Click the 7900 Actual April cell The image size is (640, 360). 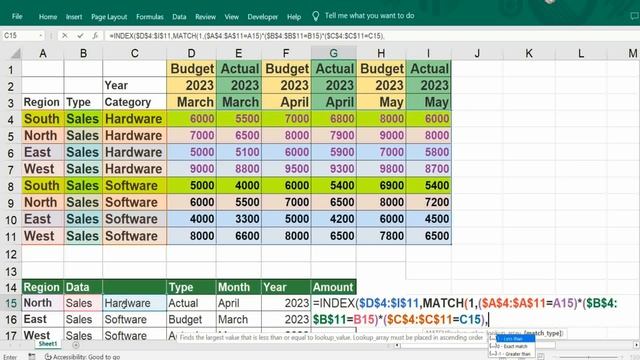[333, 136]
